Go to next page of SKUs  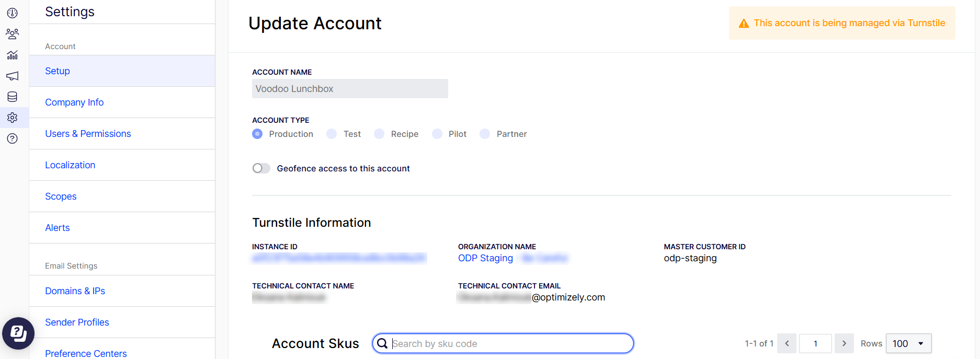pos(844,343)
